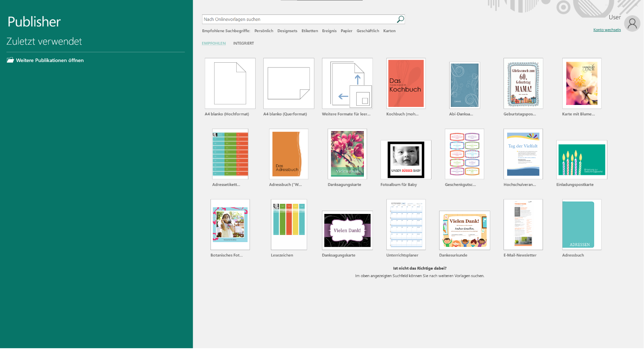Viewport: 644px width, 349px height.
Task: Click the Konto wechseln link
Action: [x=607, y=30]
